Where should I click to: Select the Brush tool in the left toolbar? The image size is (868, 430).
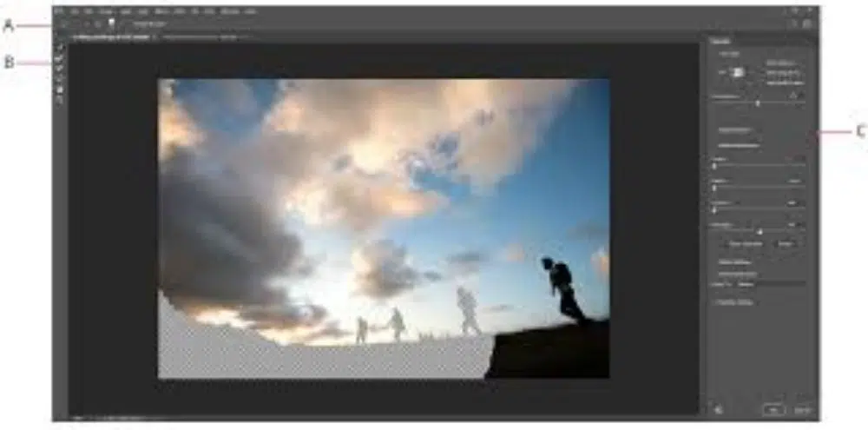(59, 69)
